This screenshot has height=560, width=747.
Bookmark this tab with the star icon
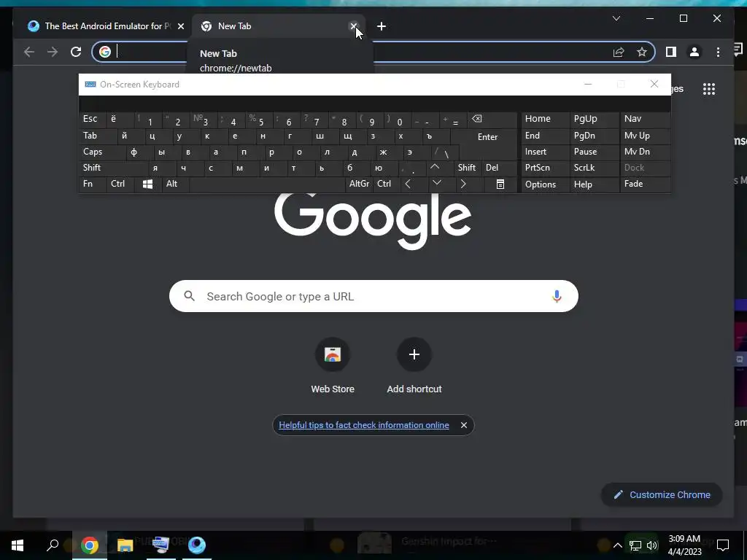pos(642,52)
